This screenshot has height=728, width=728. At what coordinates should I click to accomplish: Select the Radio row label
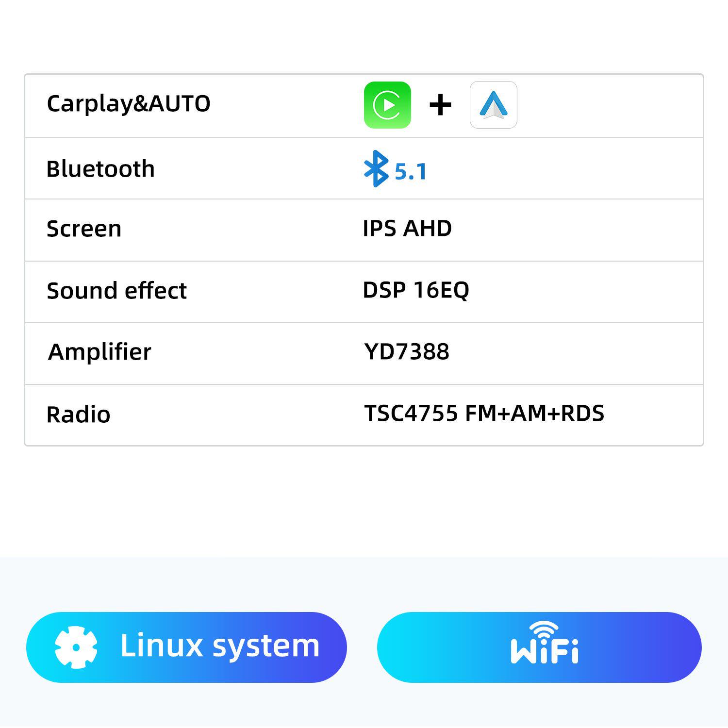(x=79, y=414)
